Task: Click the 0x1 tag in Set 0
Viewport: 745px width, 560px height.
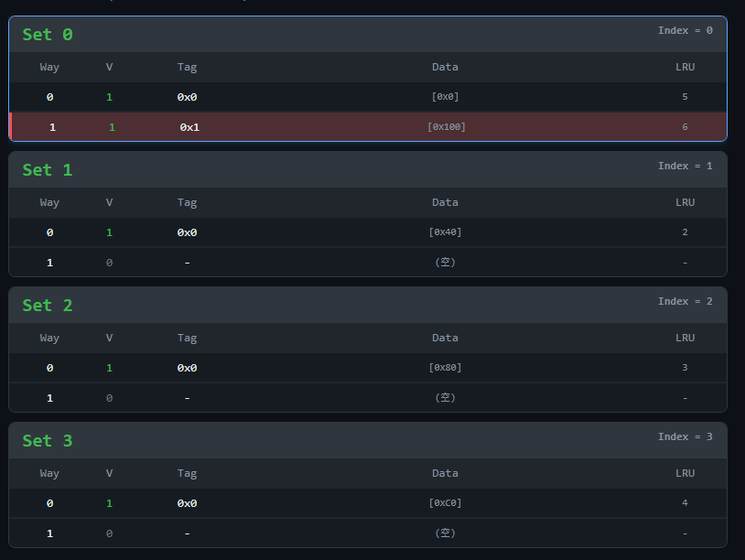Action: coord(189,127)
